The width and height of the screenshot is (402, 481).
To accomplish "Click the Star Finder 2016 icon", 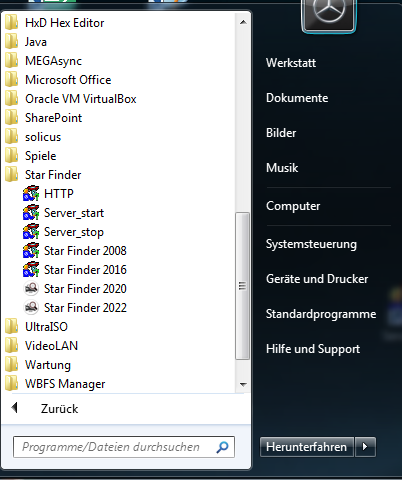I will (31, 270).
